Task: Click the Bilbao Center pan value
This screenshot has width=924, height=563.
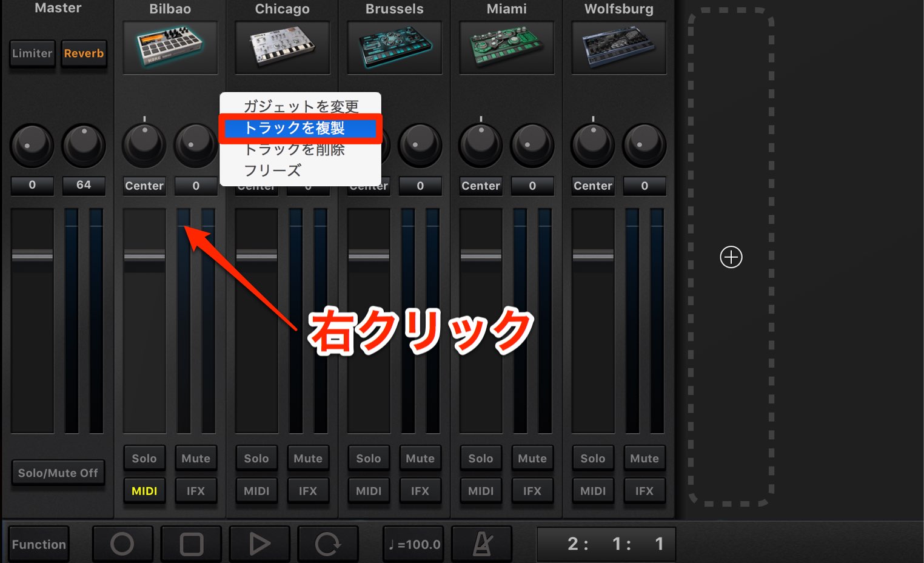Action: [144, 186]
